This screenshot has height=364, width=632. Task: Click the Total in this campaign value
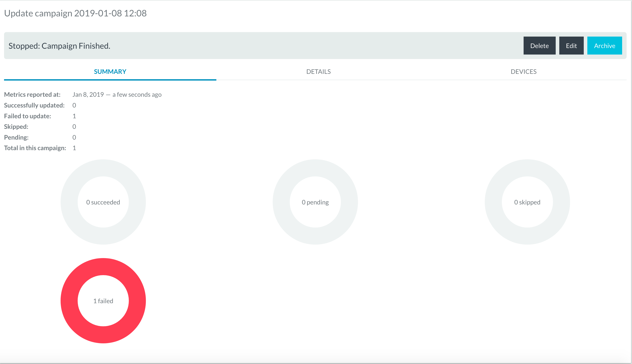coord(74,148)
